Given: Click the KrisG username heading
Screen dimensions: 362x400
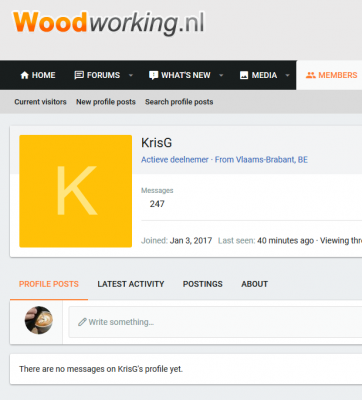Looking at the screenshot, I should 156,143.
